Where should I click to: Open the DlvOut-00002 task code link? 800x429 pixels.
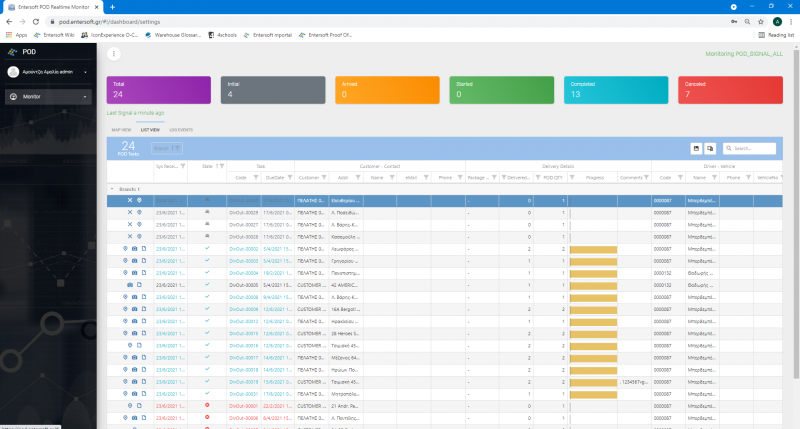tap(243, 249)
